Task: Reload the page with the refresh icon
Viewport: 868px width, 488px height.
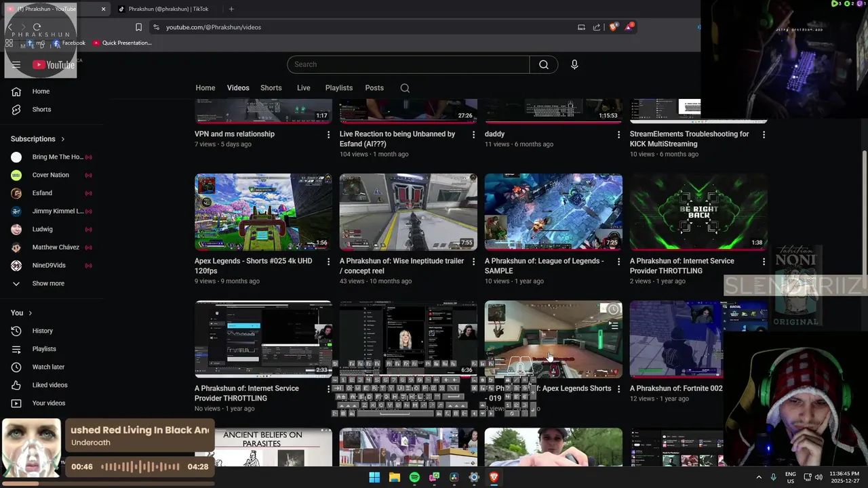Action: coord(37,27)
